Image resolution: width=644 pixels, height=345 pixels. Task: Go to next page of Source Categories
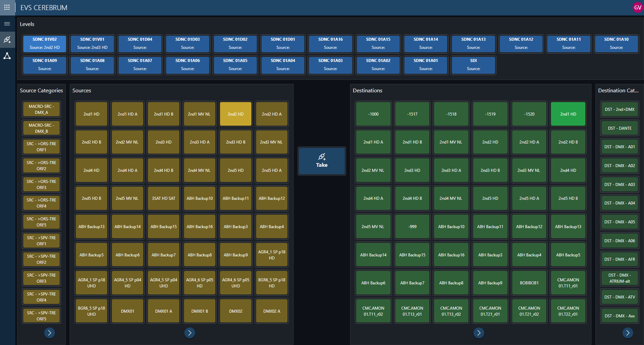pos(50,333)
